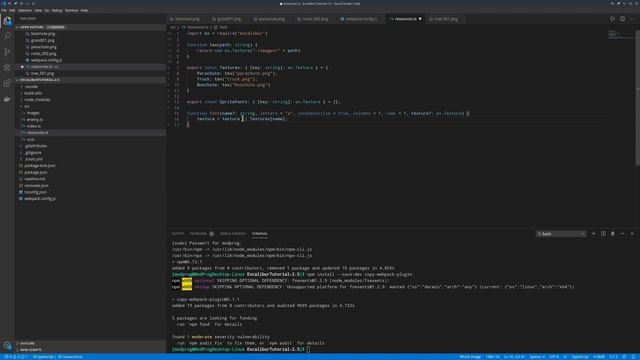This screenshot has width=640, height=360.
Task: Change the TypeScript language mode in status bar
Action: click(580, 357)
